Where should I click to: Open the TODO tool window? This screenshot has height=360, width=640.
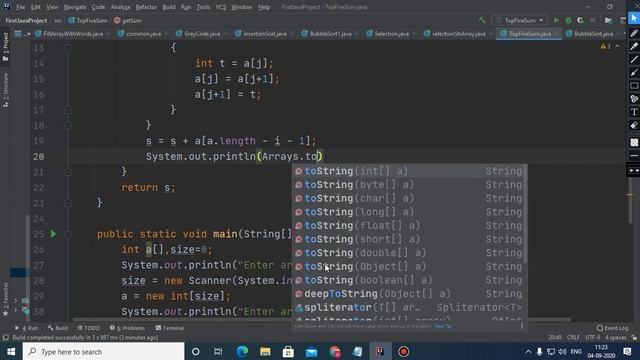tap(89, 328)
